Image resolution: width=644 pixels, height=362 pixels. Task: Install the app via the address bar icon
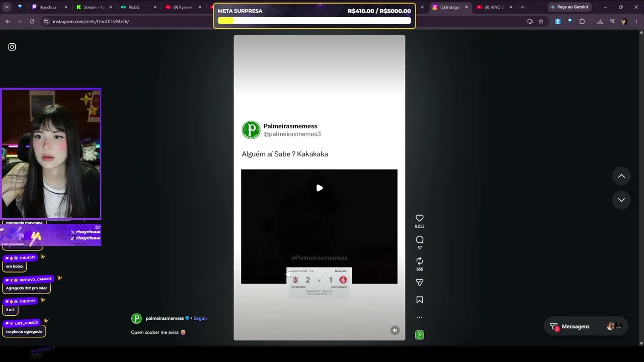click(x=530, y=22)
